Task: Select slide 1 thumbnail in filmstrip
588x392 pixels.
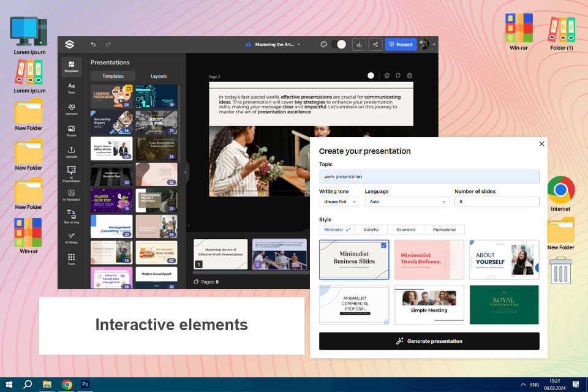Action: tap(221, 254)
